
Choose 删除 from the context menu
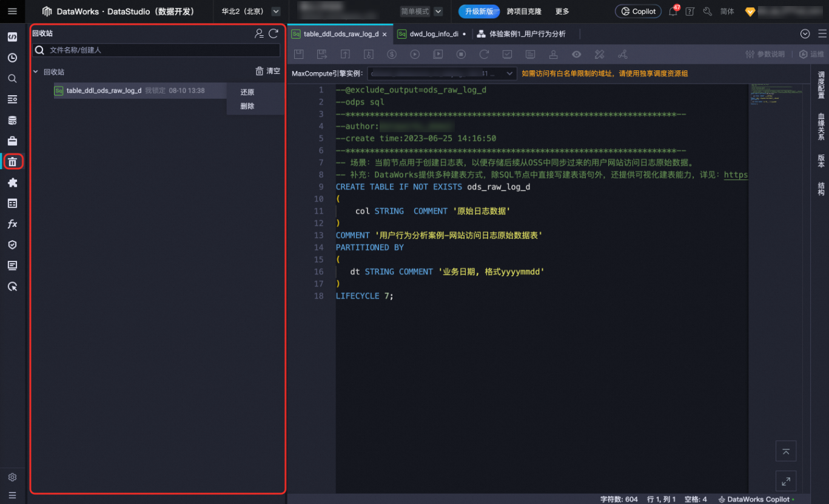click(247, 106)
